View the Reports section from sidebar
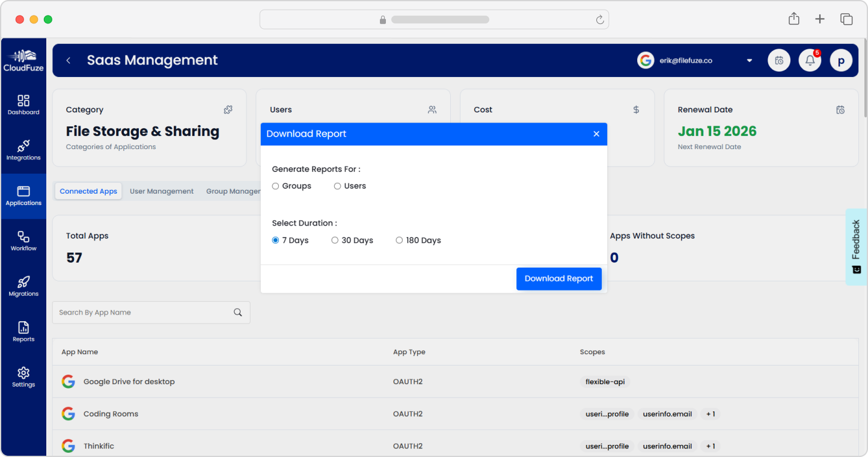 tap(23, 330)
